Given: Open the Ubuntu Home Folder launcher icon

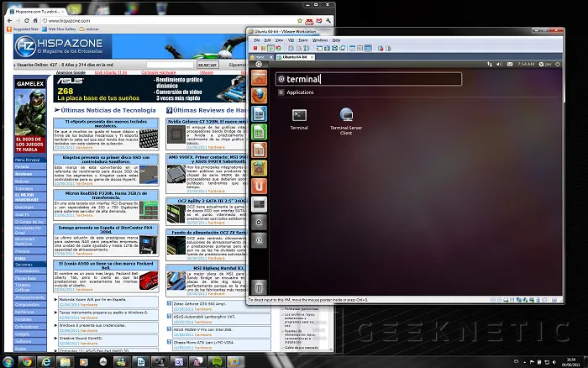Looking at the screenshot, I should [259, 78].
